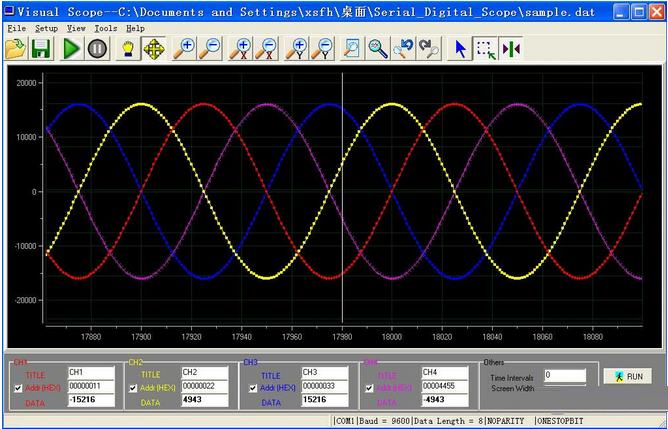The image size is (668, 429).
Task: Choose the arrow pointer cursor tool
Action: coord(460,48)
